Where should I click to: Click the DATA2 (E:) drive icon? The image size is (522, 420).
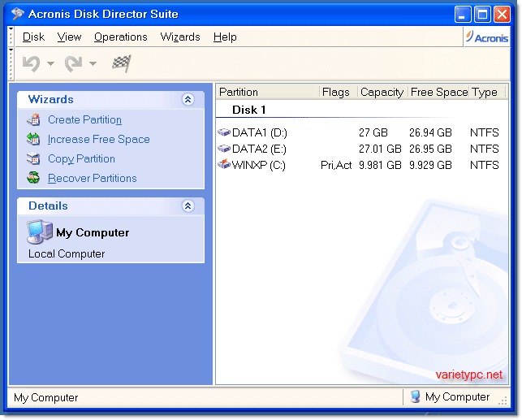(224, 148)
